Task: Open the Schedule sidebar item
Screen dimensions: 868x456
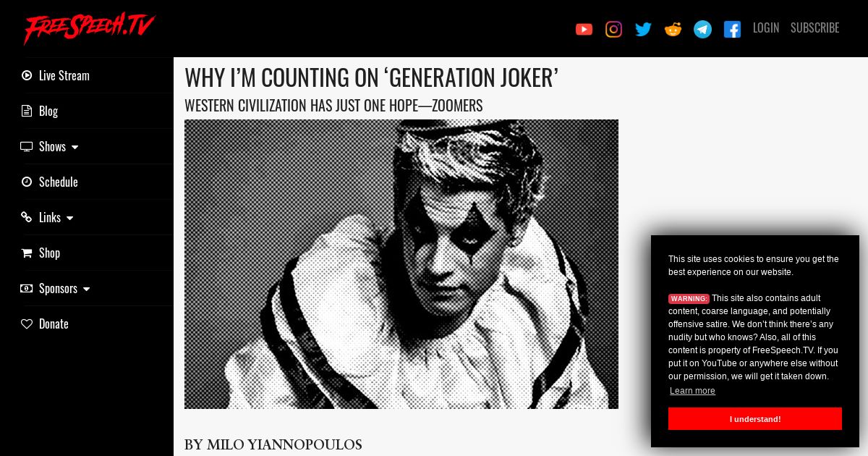Action: click(49, 182)
